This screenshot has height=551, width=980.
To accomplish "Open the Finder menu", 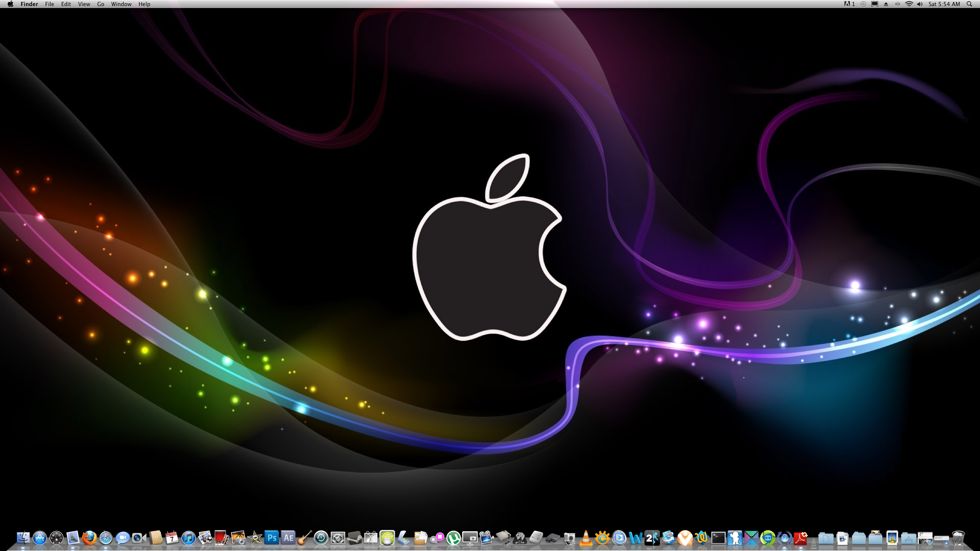I will [x=29, y=4].
